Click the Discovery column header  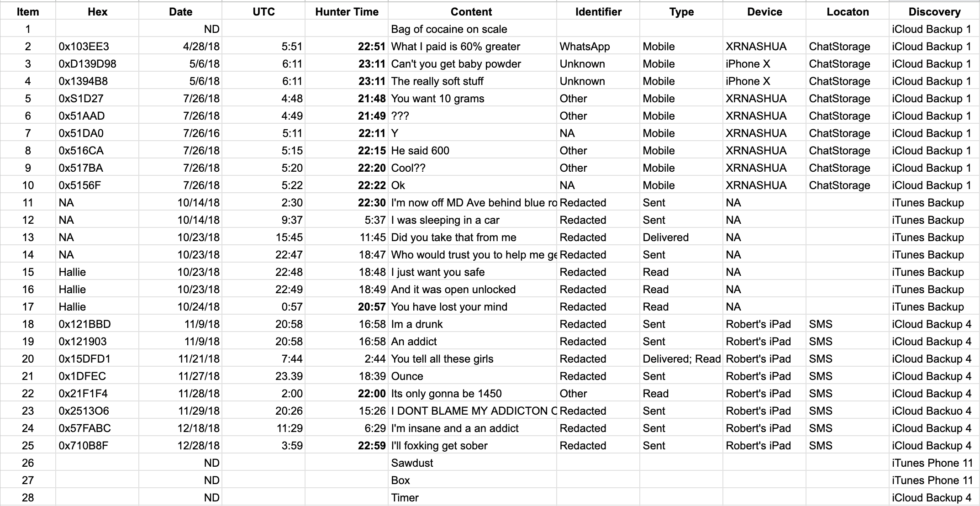click(934, 12)
